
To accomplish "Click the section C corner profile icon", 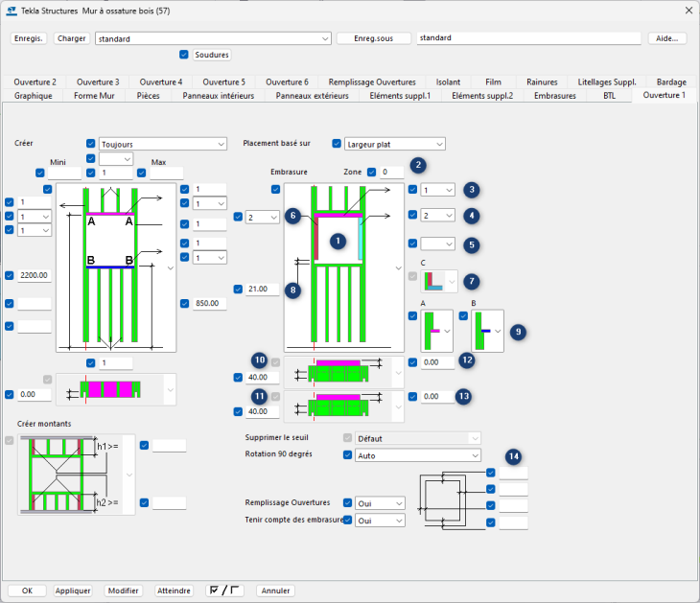I will click(438, 281).
